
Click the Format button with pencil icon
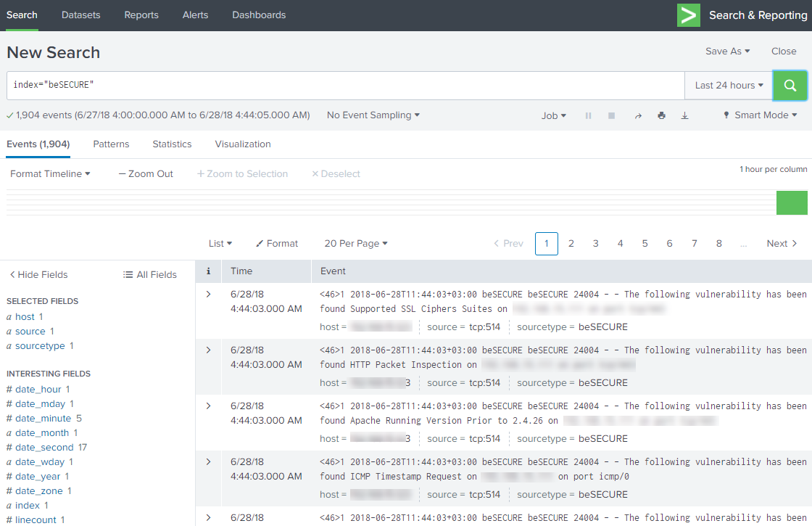277,244
